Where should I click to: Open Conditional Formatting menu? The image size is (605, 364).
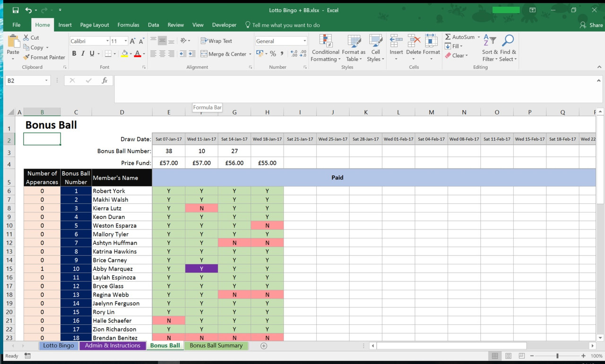(x=325, y=48)
